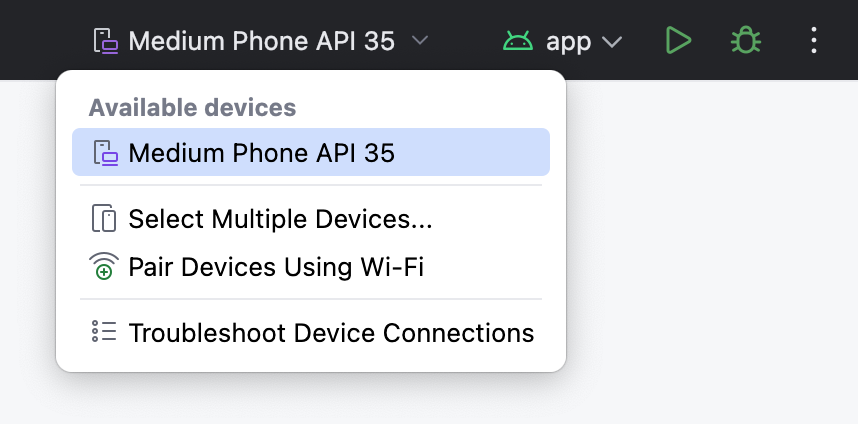Start debugging with the bug icon
The height and width of the screenshot is (424, 858).
pyautogui.click(x=746, y=41)
